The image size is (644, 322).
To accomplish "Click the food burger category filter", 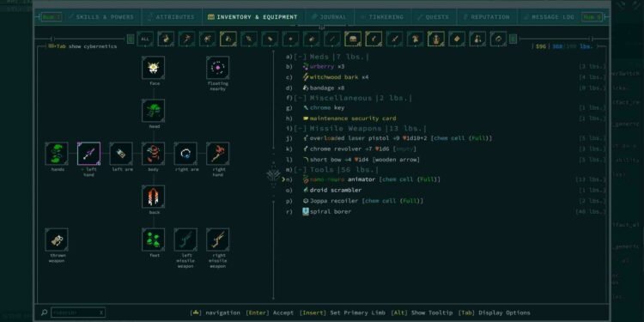I will 353,39.
